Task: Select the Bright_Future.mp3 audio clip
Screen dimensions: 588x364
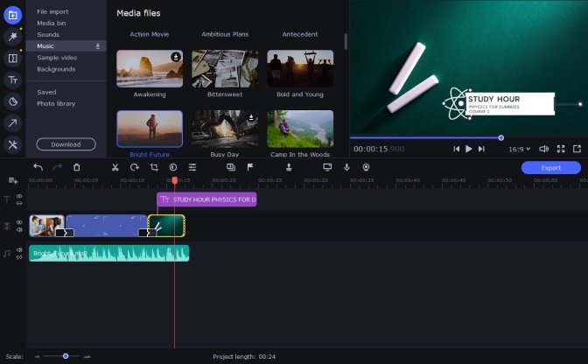Action: tap(109, 254)
